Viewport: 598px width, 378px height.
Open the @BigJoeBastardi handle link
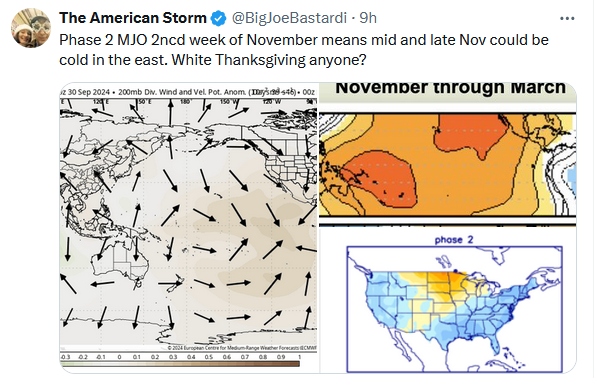coord(289,18)
